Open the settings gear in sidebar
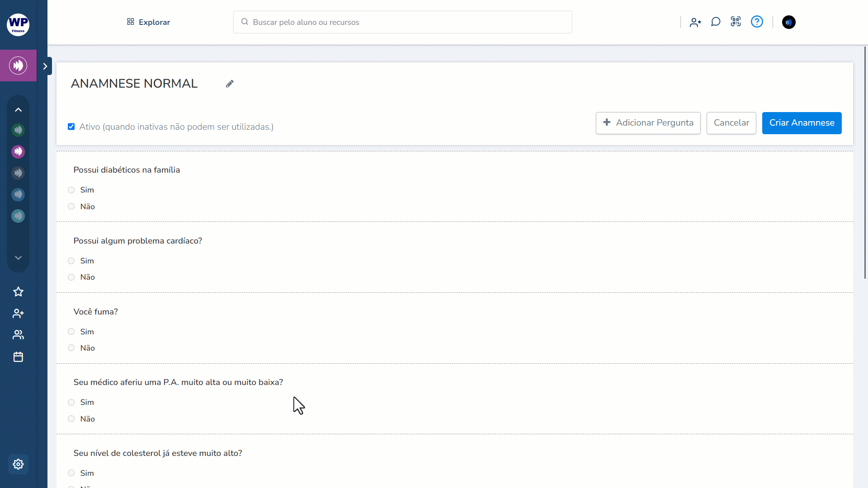The width and height of the screenshot is (868, 488). click(x=18, y=464)
